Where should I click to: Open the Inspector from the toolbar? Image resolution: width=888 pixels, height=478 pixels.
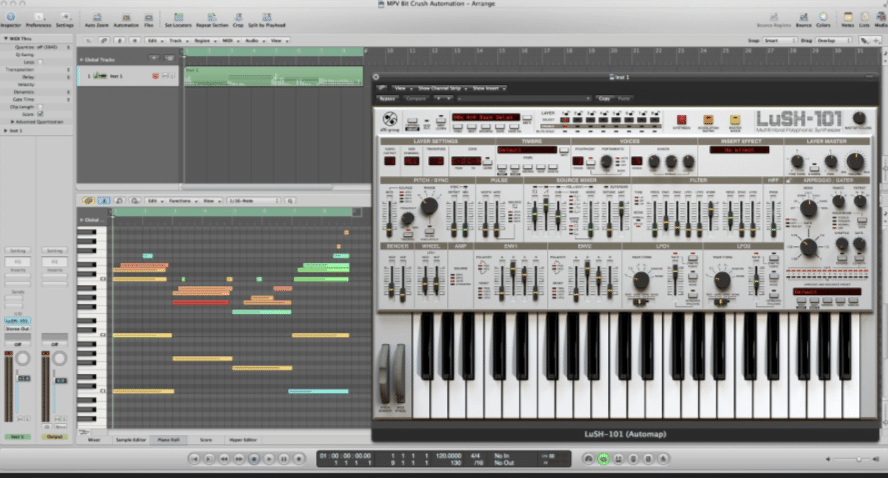tap(10, 19)
